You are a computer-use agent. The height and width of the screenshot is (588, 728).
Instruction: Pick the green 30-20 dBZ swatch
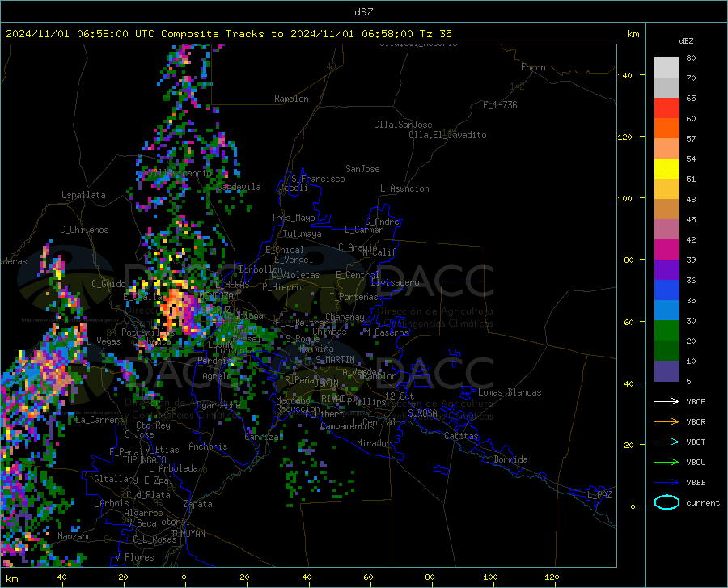[667, 331]
